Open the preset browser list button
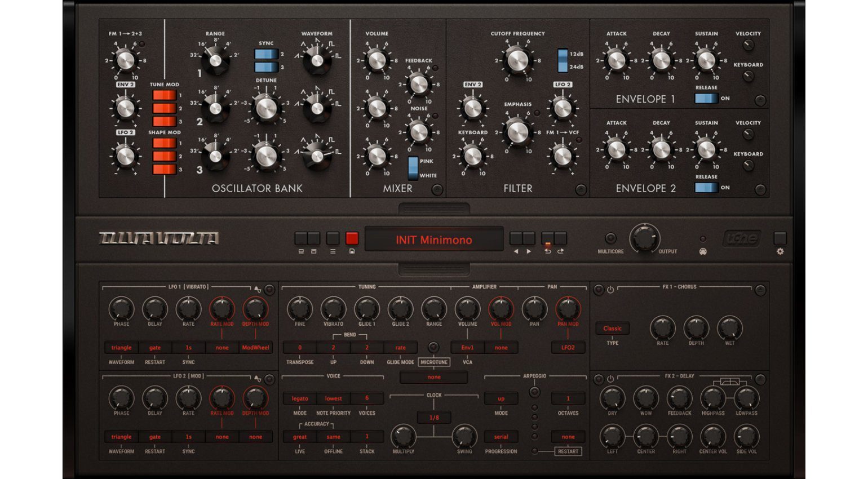The height and width of the screenshot is (479, 868). 333,238
